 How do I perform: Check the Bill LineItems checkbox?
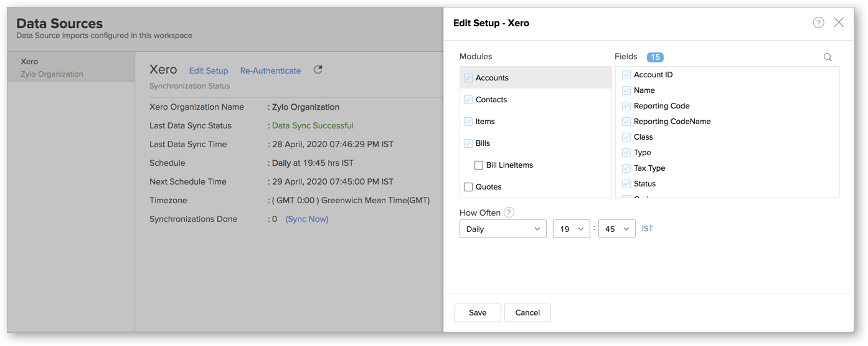click(x=479, y=165)
